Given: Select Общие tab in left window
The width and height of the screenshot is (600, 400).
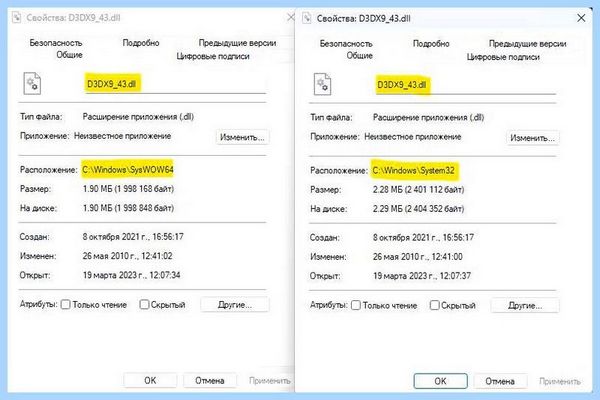Looking at the screenshot, I should [x=69, y=55].
